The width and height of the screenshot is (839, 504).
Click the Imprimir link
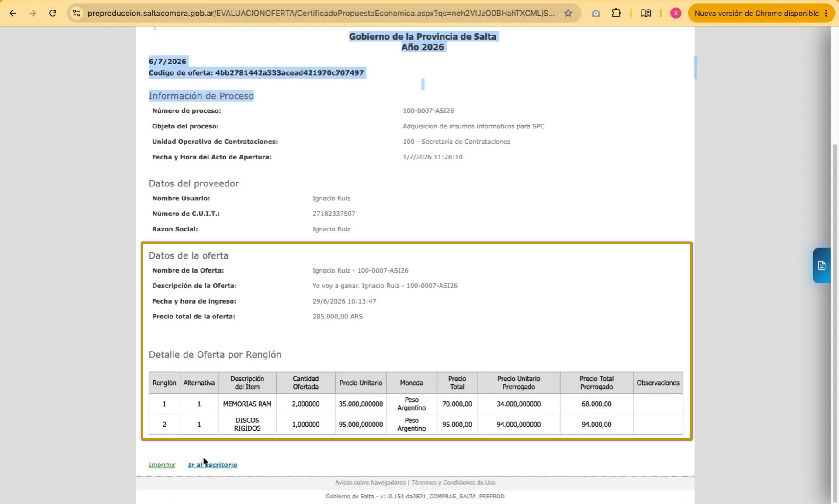click(x=162, y=465)
